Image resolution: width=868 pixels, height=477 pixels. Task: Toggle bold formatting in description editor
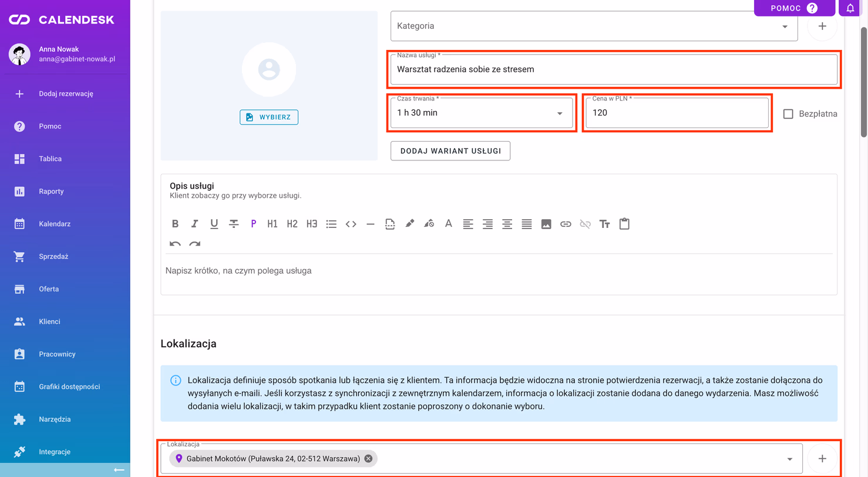[x=175, y=224]
